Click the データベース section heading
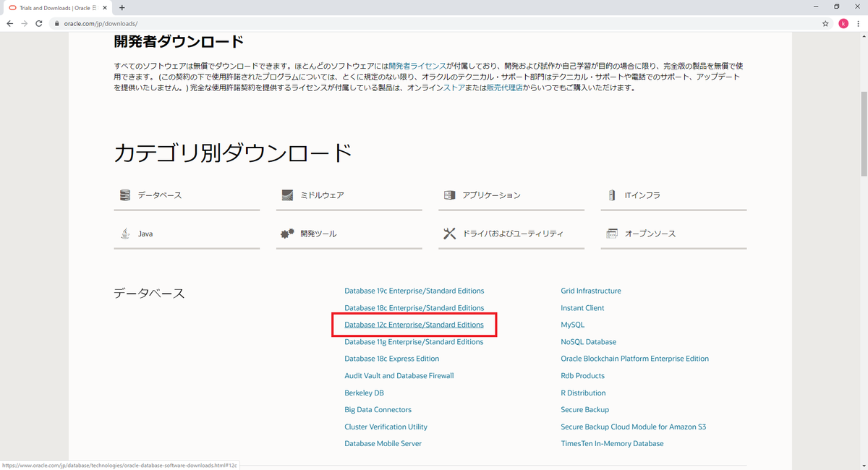This screenshot has width=868, height=470. [x=149, y=293]
